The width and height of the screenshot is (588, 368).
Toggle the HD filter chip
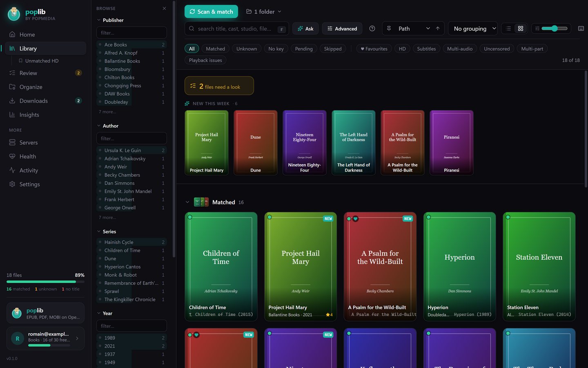[402, 49]
